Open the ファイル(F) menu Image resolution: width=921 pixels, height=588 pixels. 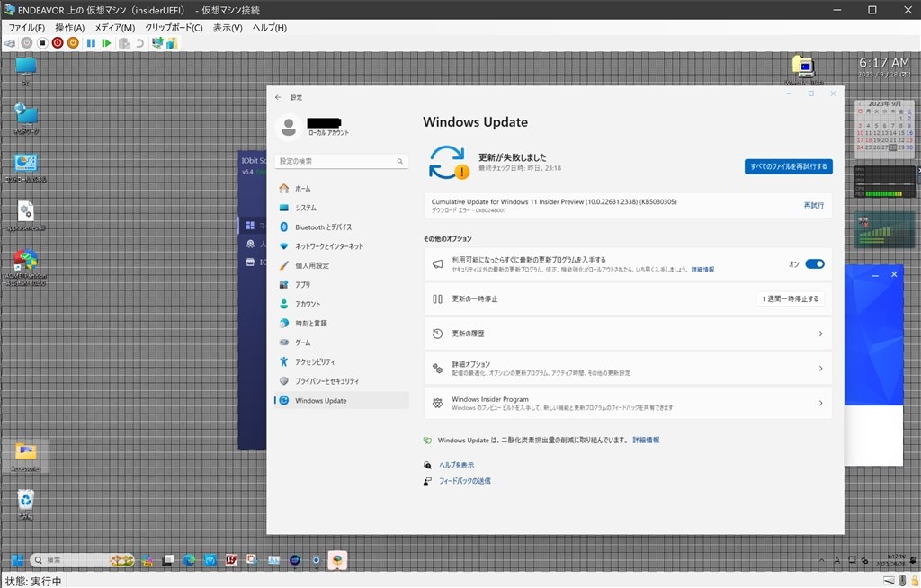26,28
